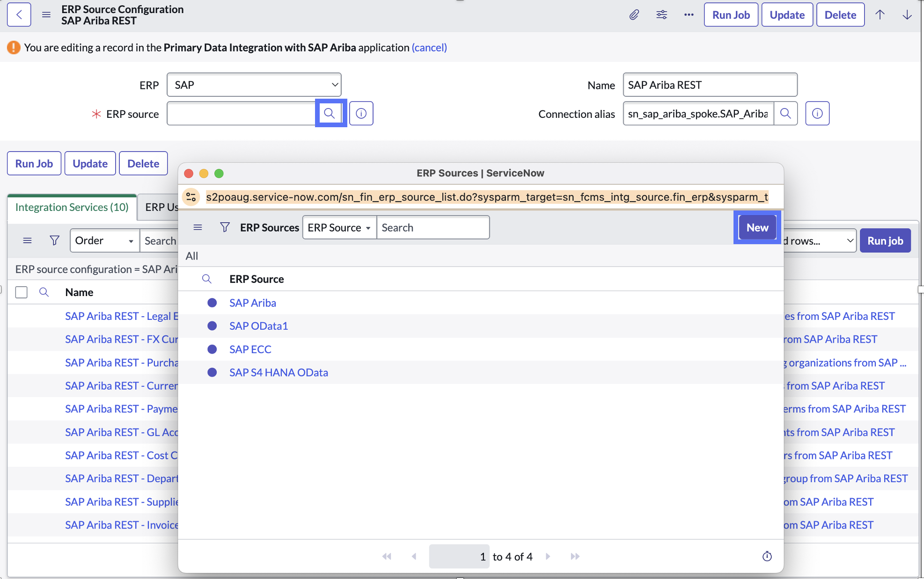Click Delete button in top header
This screenshot has width=924, height=579.
[840, 14]
